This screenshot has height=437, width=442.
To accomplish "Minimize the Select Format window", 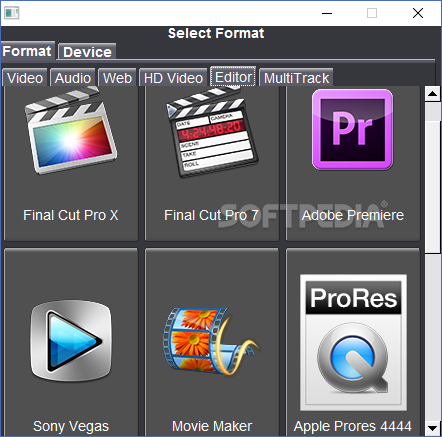I will (327, 13).
